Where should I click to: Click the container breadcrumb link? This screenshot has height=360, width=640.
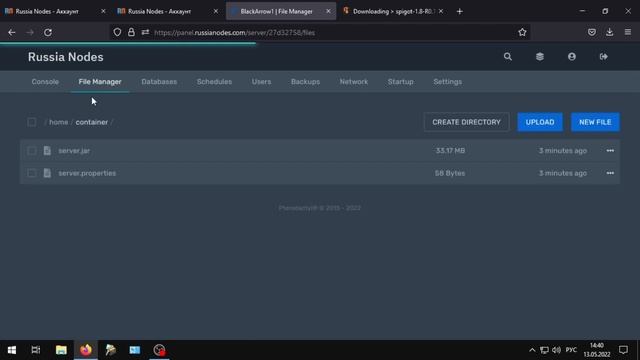(92, 122)
